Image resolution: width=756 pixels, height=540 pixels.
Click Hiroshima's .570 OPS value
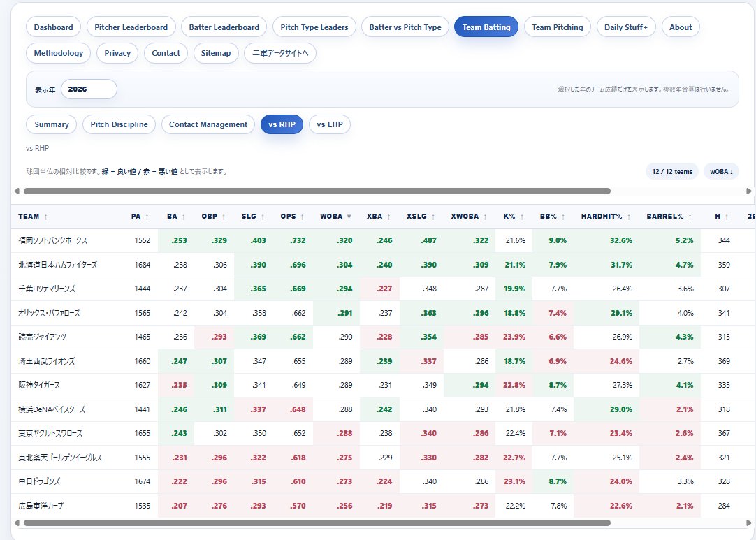click(x=298, y=506)
